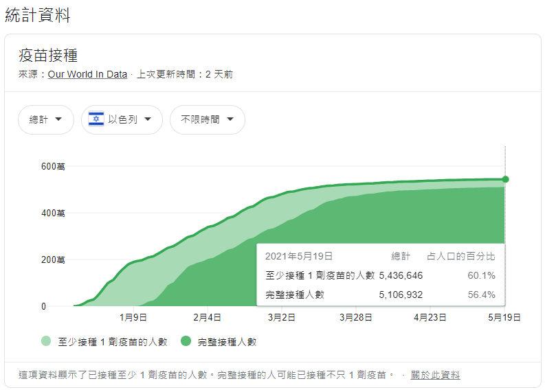Open the 不限時間 time range dropdown

(208, 119)
